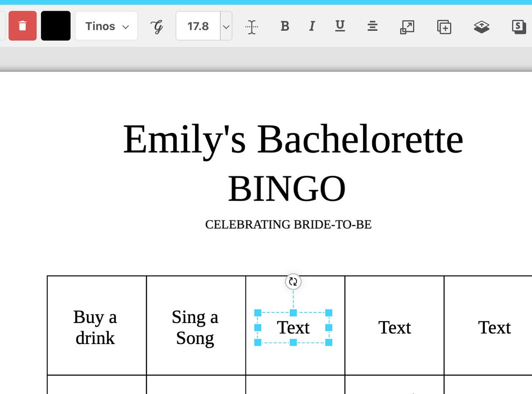Delete the selected element with trash icon
Screen dimensions: 532x394
[22, 26]
